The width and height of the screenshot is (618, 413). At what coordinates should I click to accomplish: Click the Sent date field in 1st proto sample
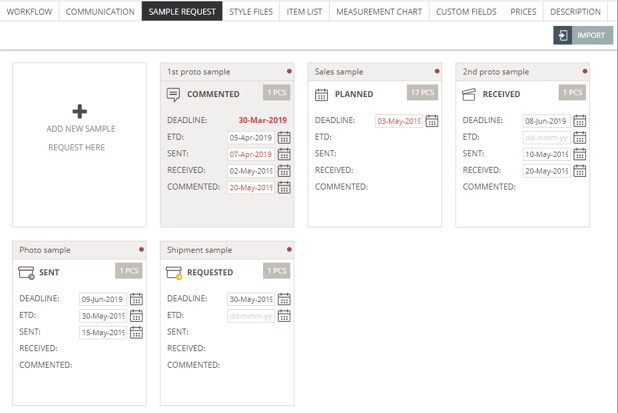(x=250, y=154)
